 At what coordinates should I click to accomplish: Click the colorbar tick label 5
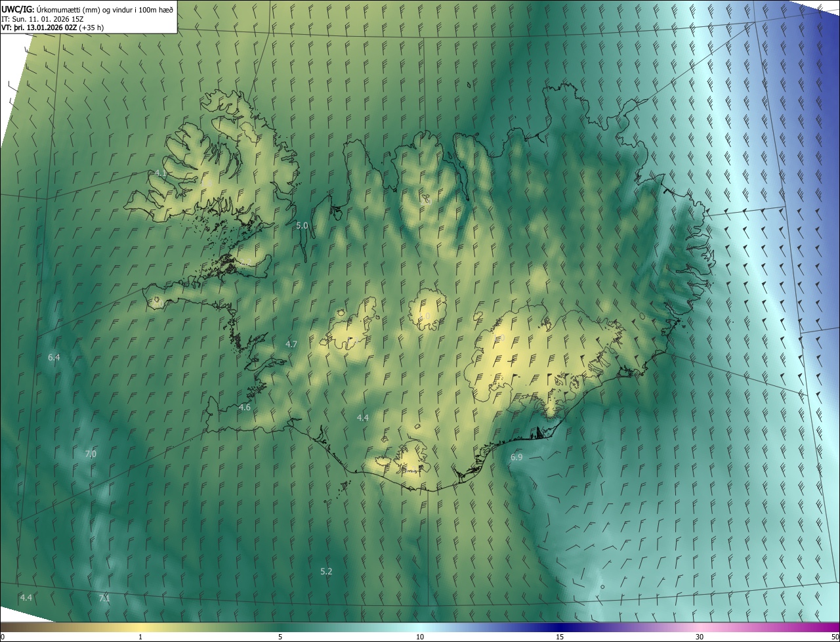(280, 637)
